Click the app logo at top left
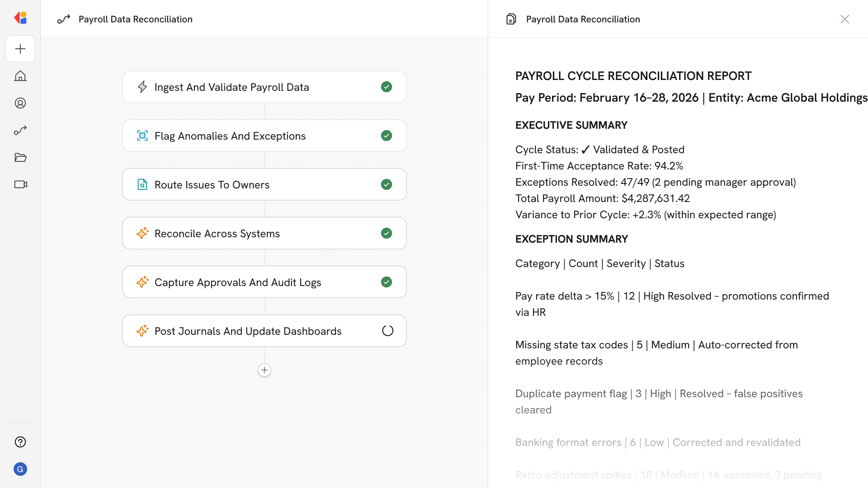The height and width of the screenshot is (488, 868). 20,18
